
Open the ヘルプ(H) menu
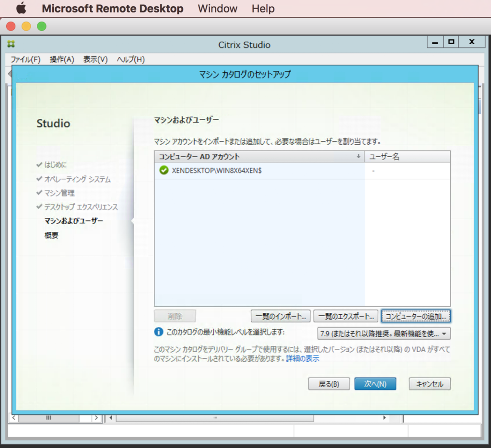click(x=130, y=59)
